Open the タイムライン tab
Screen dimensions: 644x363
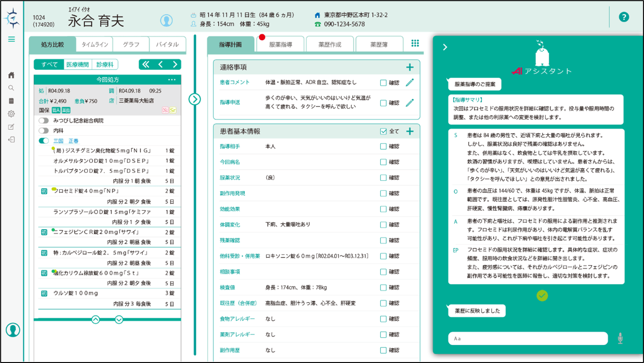95,45
